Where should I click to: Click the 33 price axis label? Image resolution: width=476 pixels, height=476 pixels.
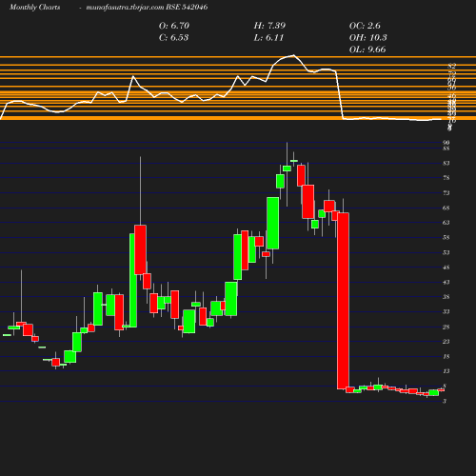(x=446, y=311)
